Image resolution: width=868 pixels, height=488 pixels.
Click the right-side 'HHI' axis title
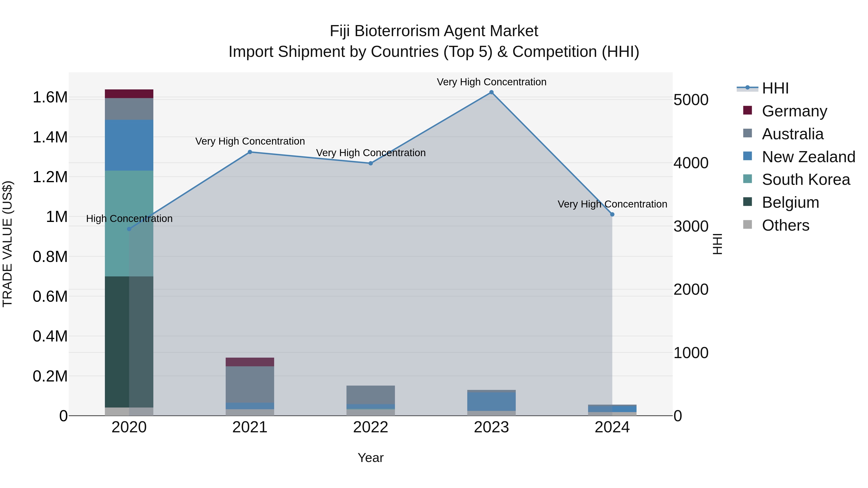pos(717,244)
